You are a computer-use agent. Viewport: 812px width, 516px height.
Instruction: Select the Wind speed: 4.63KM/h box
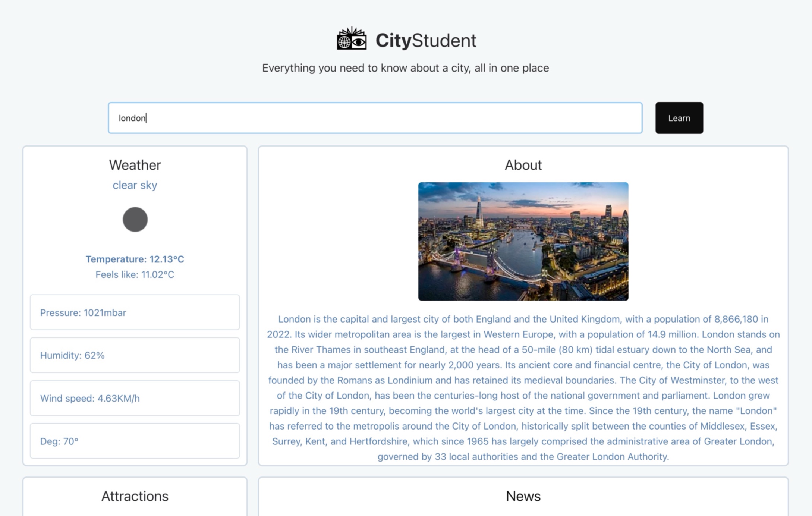click(x=135, y=398)
